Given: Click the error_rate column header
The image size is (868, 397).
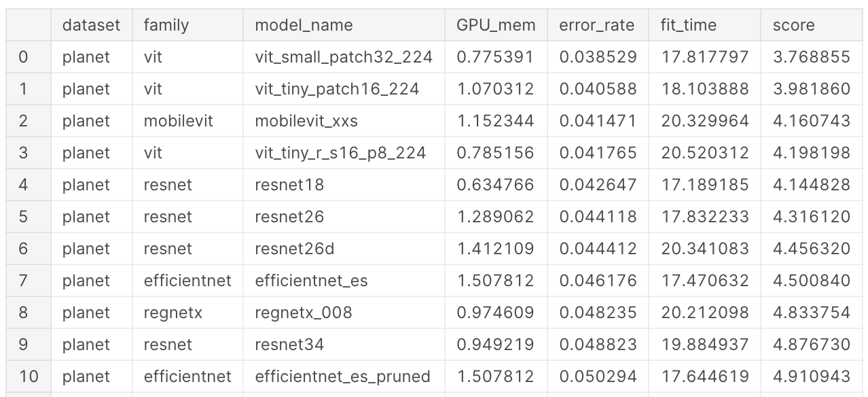Looking at the screenshot, I should tap(597, 25).
